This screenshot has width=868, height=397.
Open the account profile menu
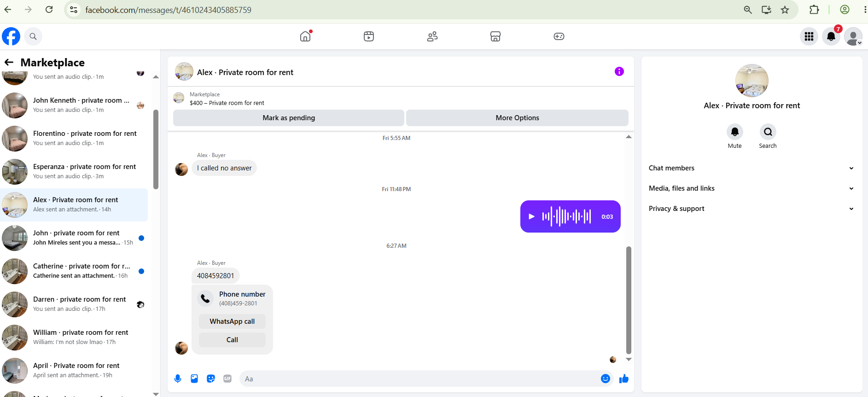click(853, 36)
